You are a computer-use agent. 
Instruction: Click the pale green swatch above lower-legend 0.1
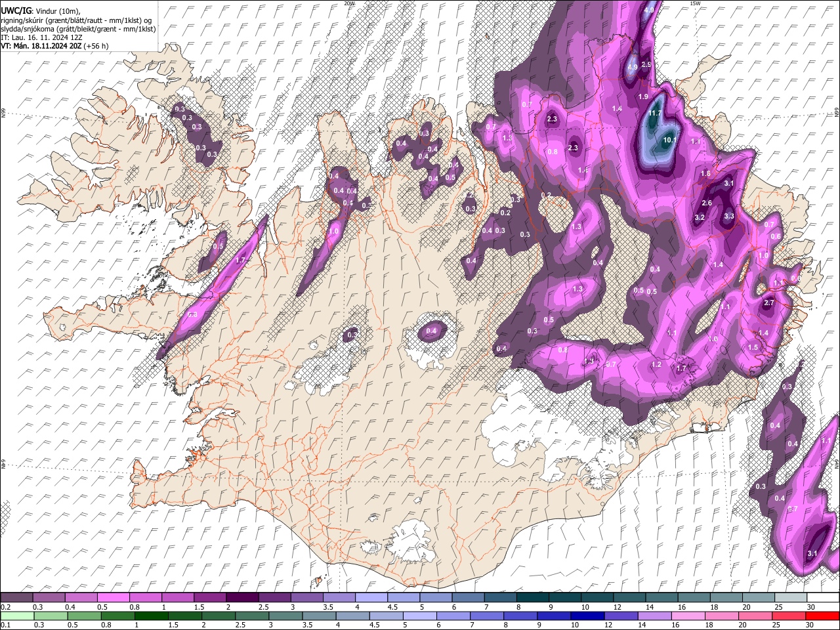pos(16,616)
